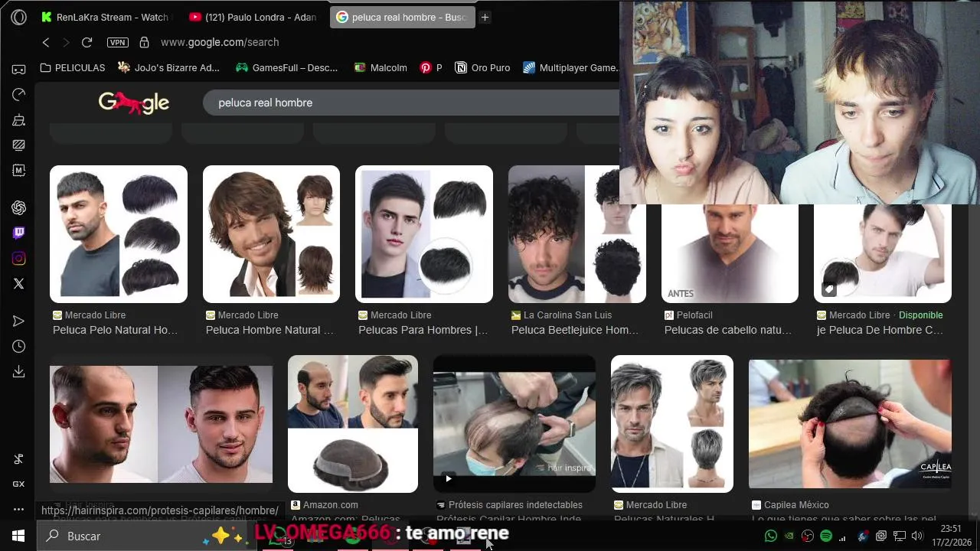Click the Google doodle logo
The height and width of the screenshot is (551, 980).
pos(133,103)
